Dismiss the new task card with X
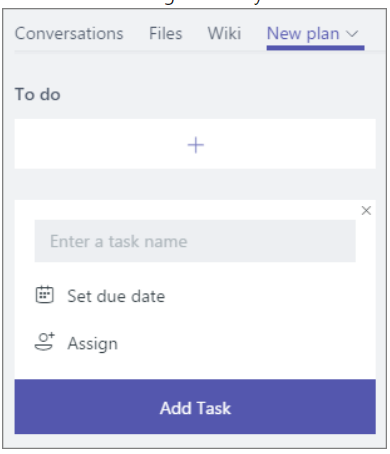This screenshot has height=454, width=390. (366, 210)
